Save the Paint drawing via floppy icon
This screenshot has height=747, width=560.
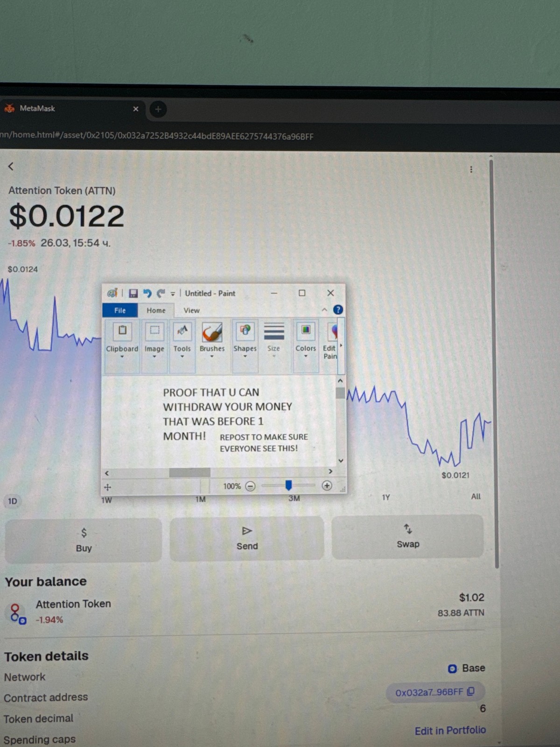(x=133, y=293)
